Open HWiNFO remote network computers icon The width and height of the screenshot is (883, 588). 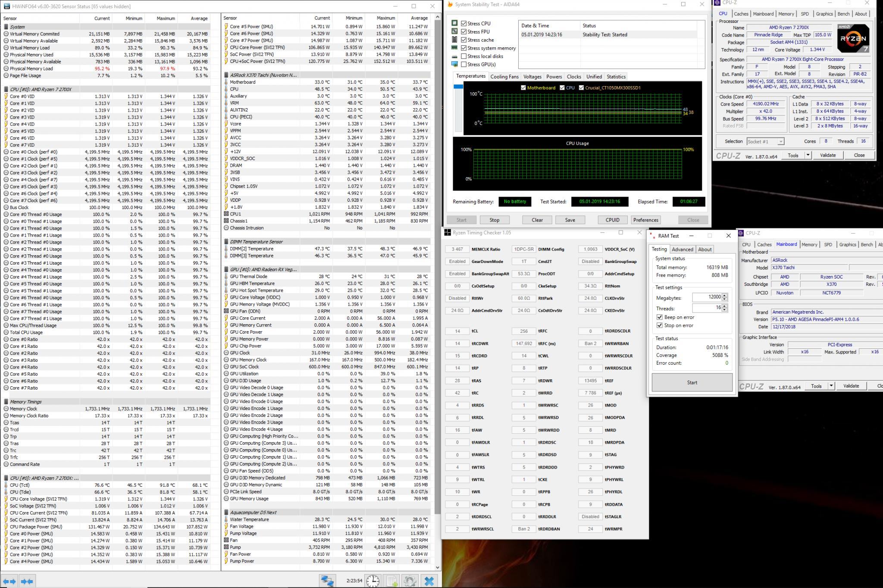click(327, 581)
